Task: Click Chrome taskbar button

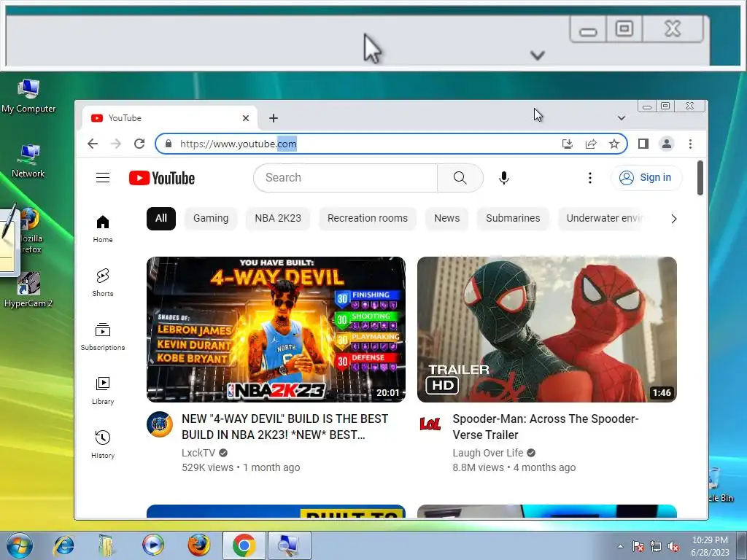Action: pyautogui.click(x=244, y=545)
